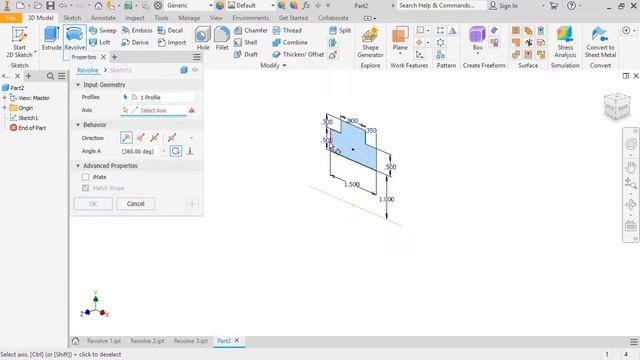Choose the Combine tool
The width and height of the screenshot is (640, 360).
click(x=290, y=42)
